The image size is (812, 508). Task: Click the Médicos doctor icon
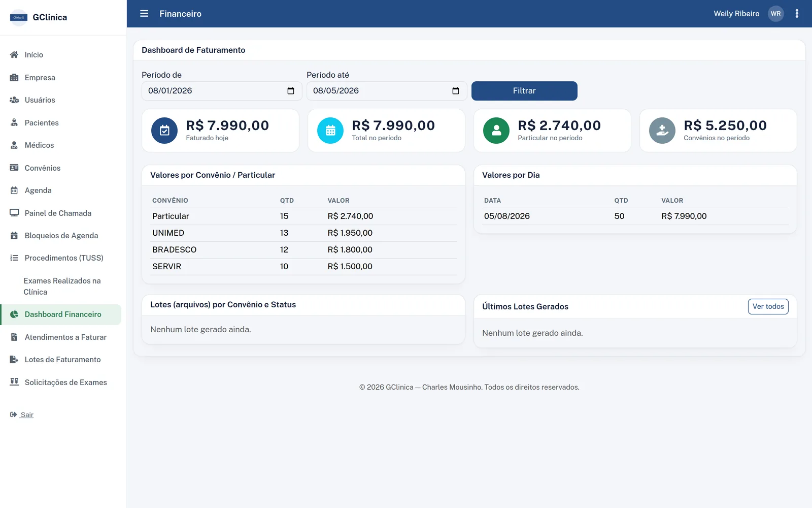(14, 145)
